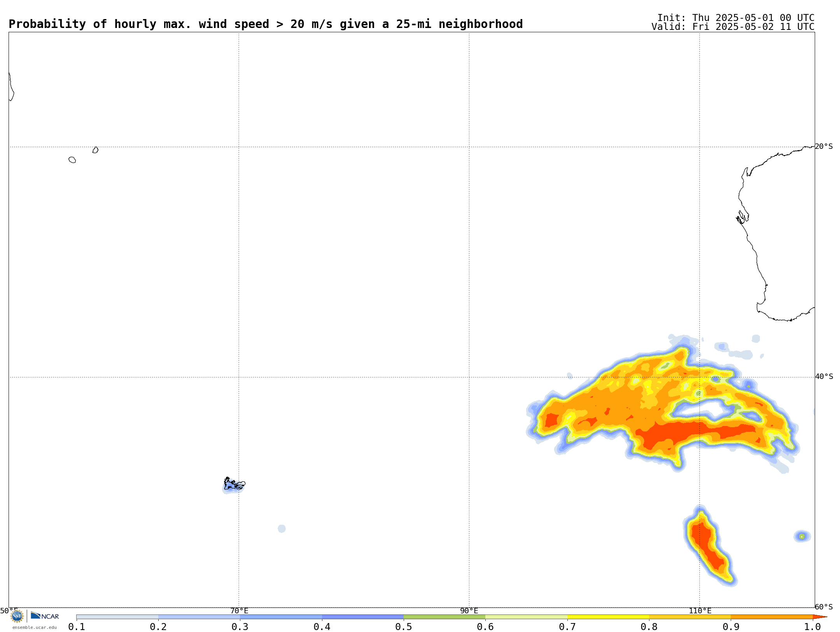Click the red arrow tip of the colorbar
The width and height of the screenshot is (840, 632).
pos(820,617)
